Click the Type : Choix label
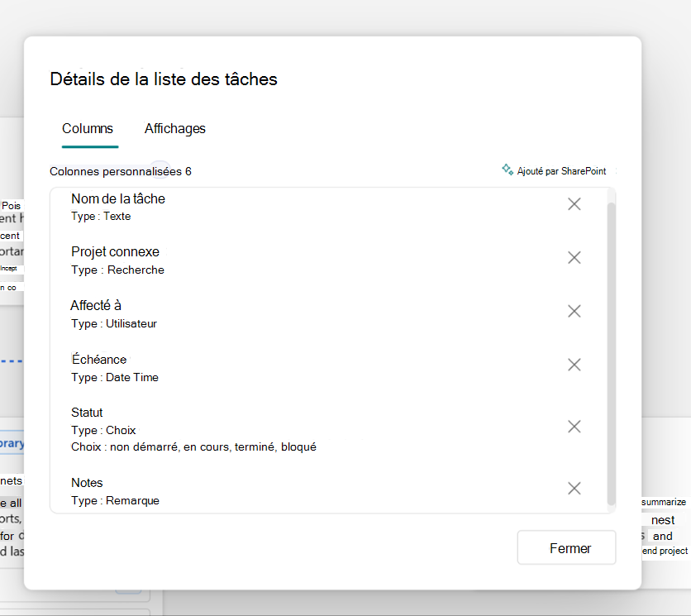Image resolution: width=691 pixels, height=616 pixels. (x=103, y=430)
